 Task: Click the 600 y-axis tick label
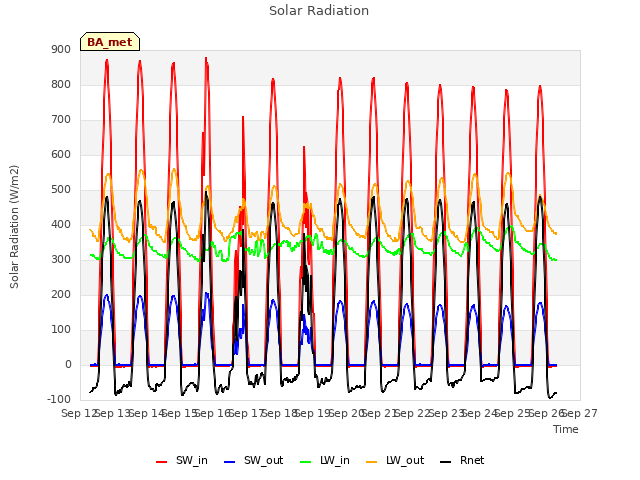click(61, 155)
